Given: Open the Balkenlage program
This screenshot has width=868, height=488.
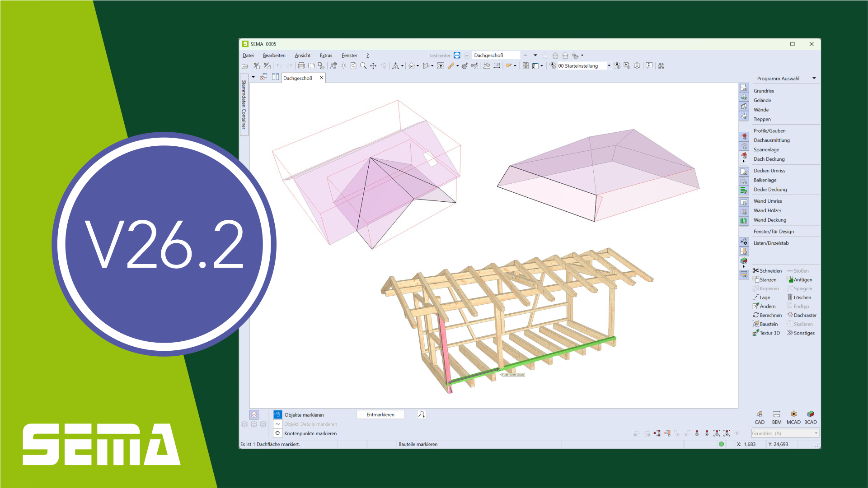Looking at the screenshot, I should click(765, 180).
